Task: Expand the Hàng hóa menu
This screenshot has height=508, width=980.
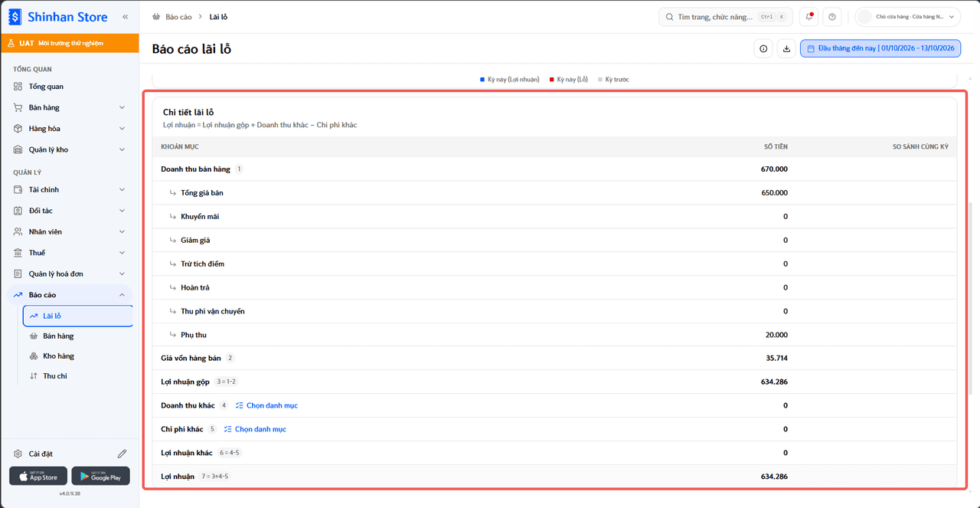Action: pos(70,129)
